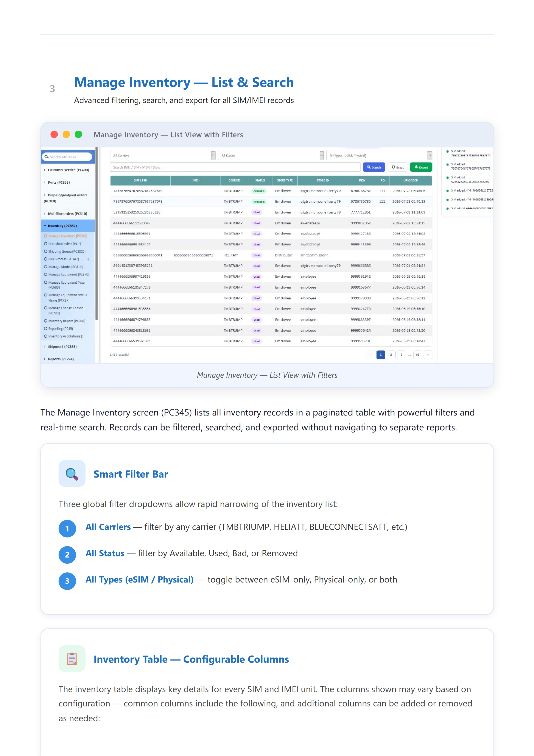Select Bulk Process (PC347) radio item

[62, 259]
